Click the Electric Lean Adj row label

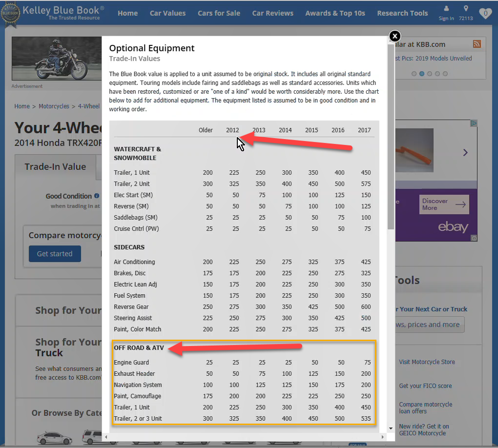pyautogui.click(x=135, y=285)
